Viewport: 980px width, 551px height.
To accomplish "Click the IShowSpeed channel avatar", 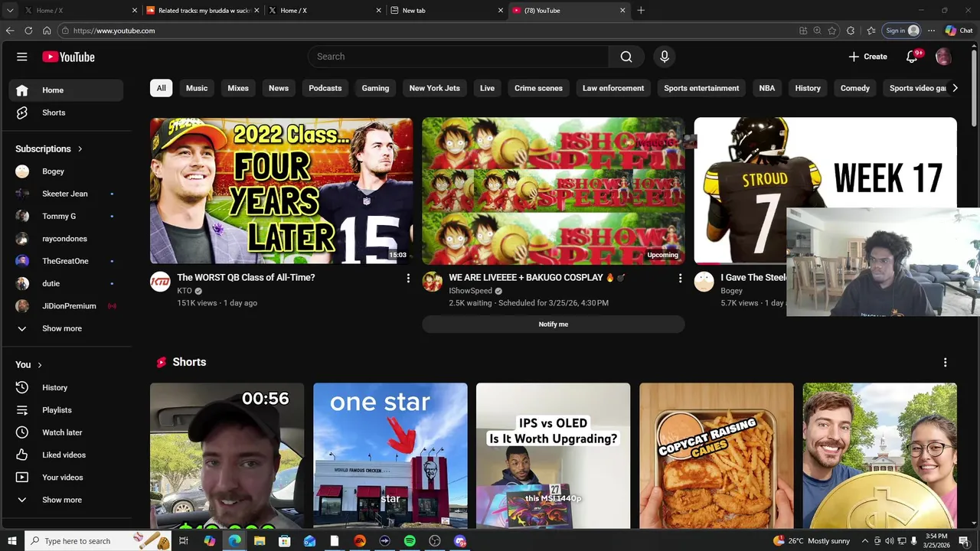I will click(x=432, y=282).
